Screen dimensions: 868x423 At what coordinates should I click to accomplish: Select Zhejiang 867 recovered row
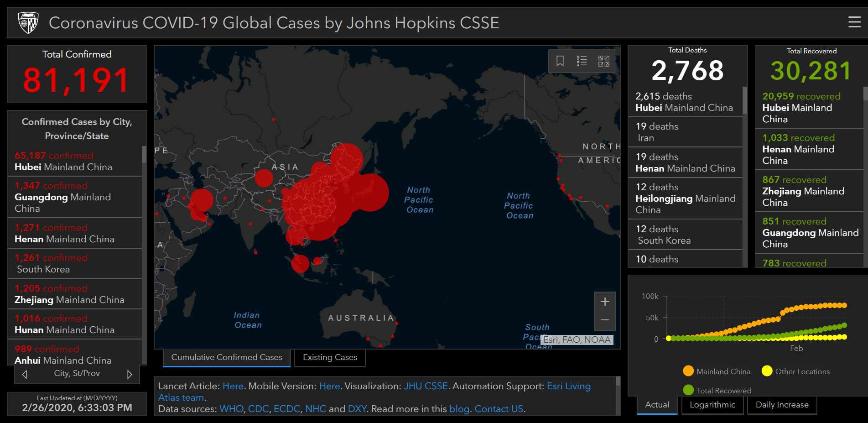(809, 191)
